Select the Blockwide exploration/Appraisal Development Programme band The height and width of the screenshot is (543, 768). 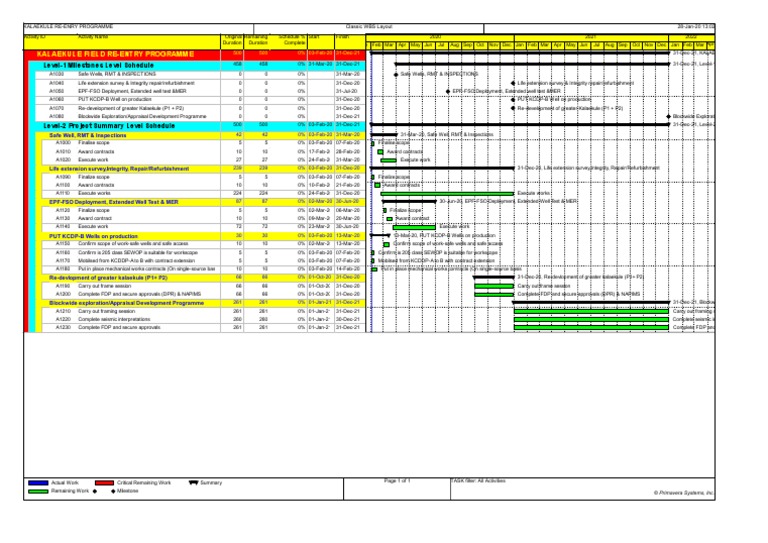click(x=200, y=303)
